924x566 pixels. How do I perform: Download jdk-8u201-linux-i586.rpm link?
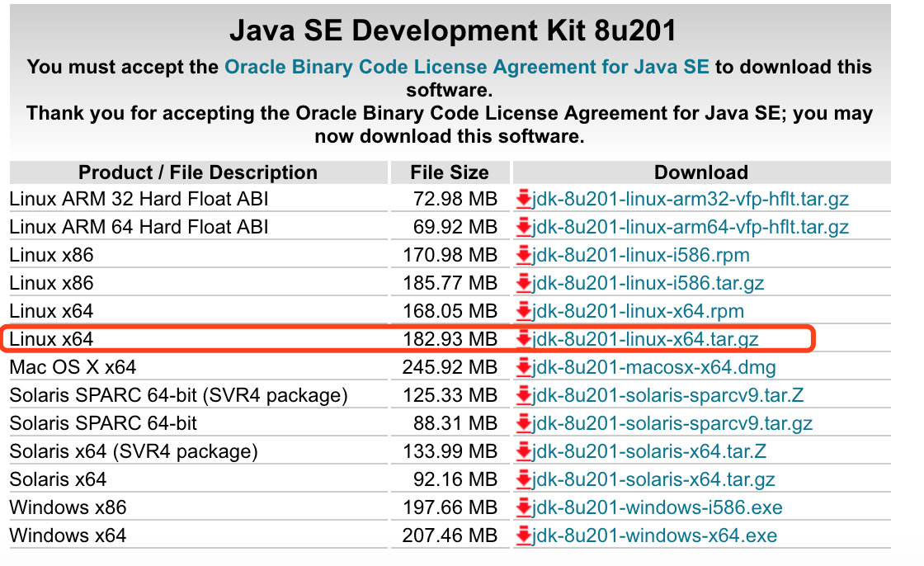(641, 255)
